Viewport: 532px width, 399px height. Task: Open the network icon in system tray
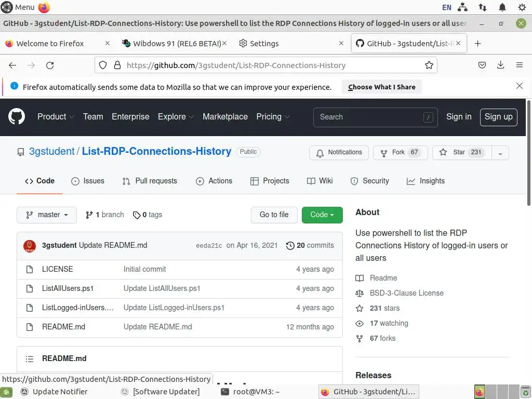click(462, 7)
